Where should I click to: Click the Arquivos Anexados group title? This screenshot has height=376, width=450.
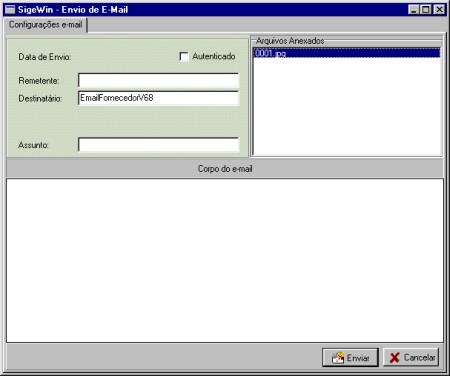290,41
